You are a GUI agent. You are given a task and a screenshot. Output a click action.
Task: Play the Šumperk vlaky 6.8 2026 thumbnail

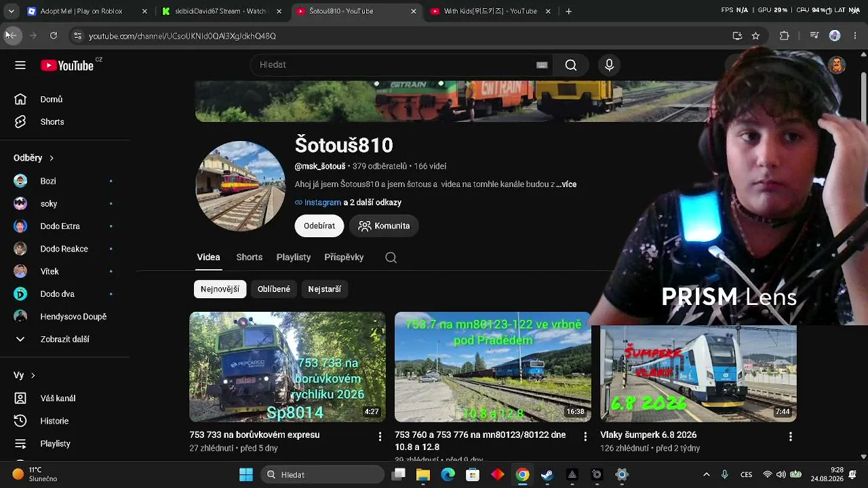click(x=698, y=373)
